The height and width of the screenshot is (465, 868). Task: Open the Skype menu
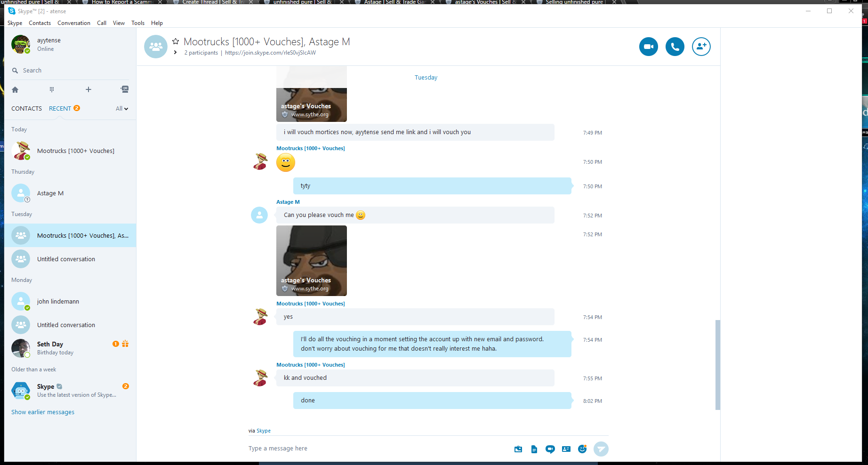click(x=15, y=23)
